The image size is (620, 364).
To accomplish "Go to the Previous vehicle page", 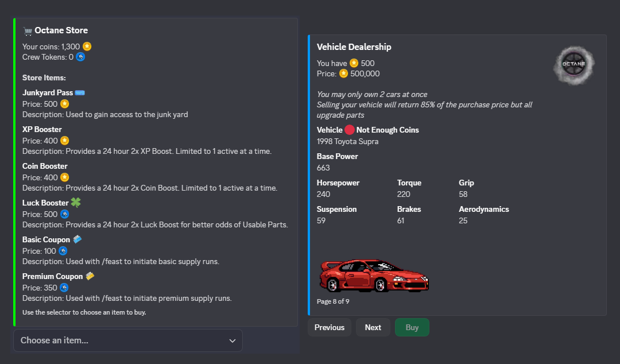I will pos(330,327).
